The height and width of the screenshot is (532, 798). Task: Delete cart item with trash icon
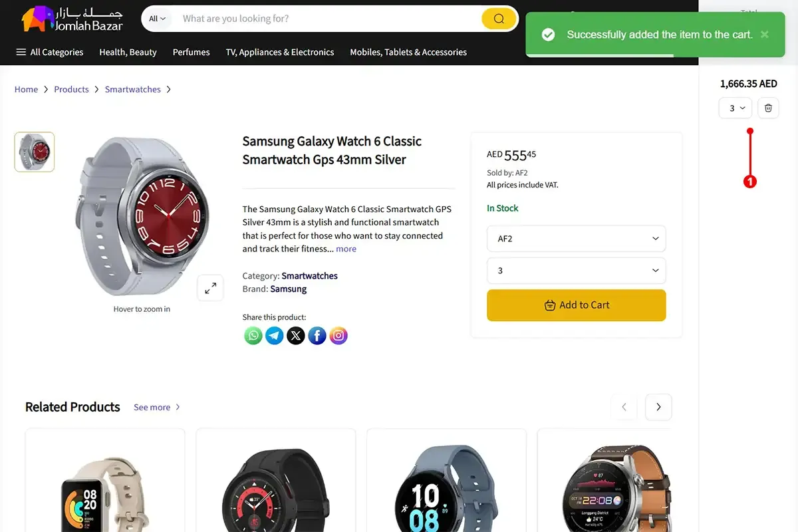pyautogui.click(x=768, y=108)
